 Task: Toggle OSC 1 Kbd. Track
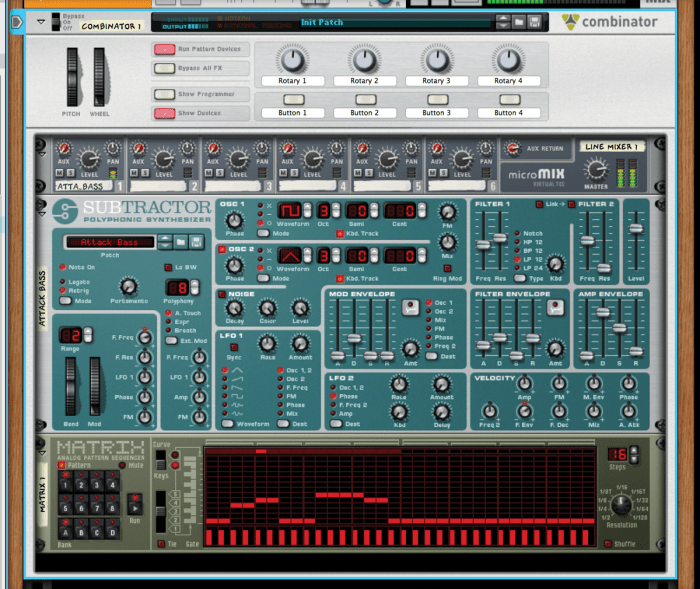click(340, 234)
